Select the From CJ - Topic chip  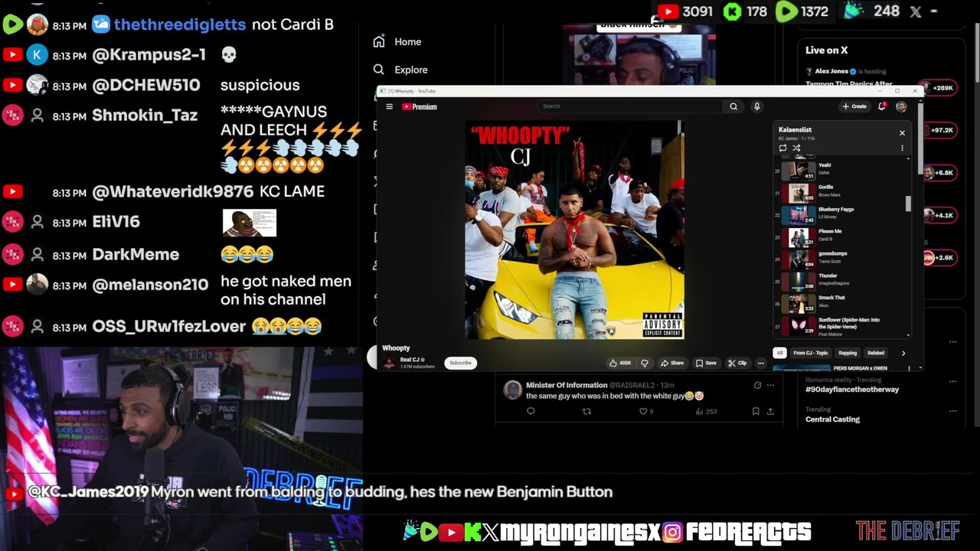coord(810,353)
